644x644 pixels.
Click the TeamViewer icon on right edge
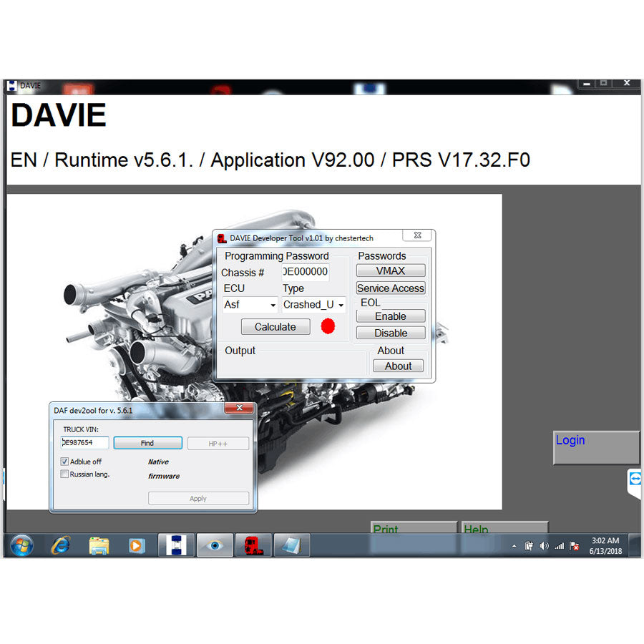pos(635,479)
